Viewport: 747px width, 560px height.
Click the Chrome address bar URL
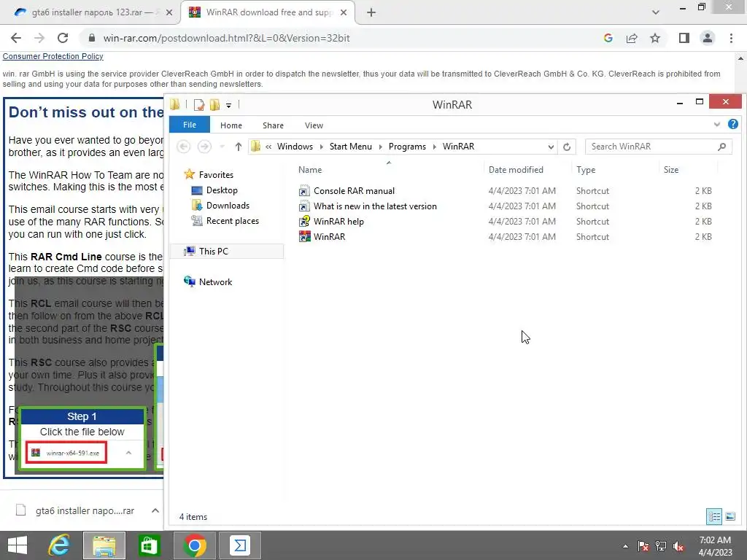(x=226, y=38)
